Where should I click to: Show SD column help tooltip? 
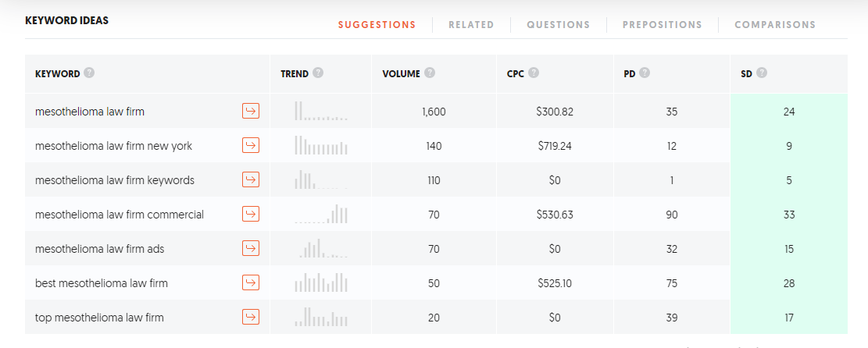[762, 73]
